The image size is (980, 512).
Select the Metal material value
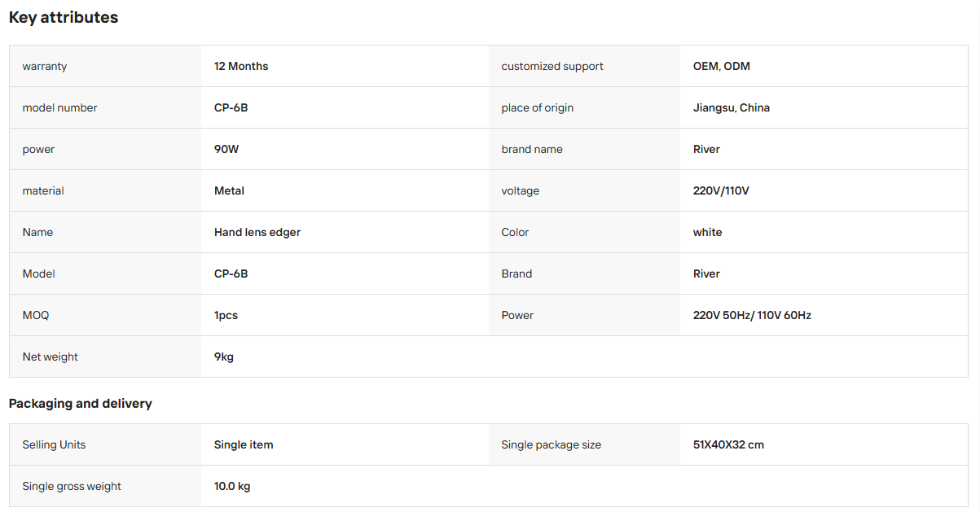pyautogui.click(x=229, y=190)
